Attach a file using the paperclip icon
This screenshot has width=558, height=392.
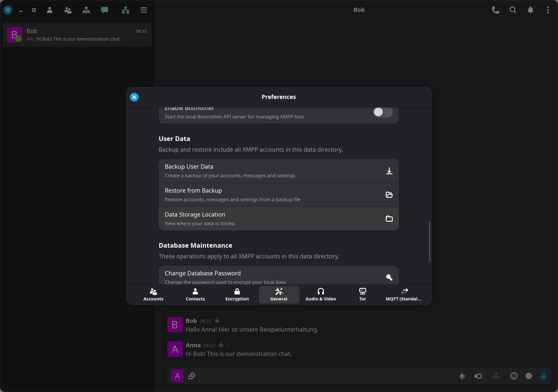[x=192, y=376]
